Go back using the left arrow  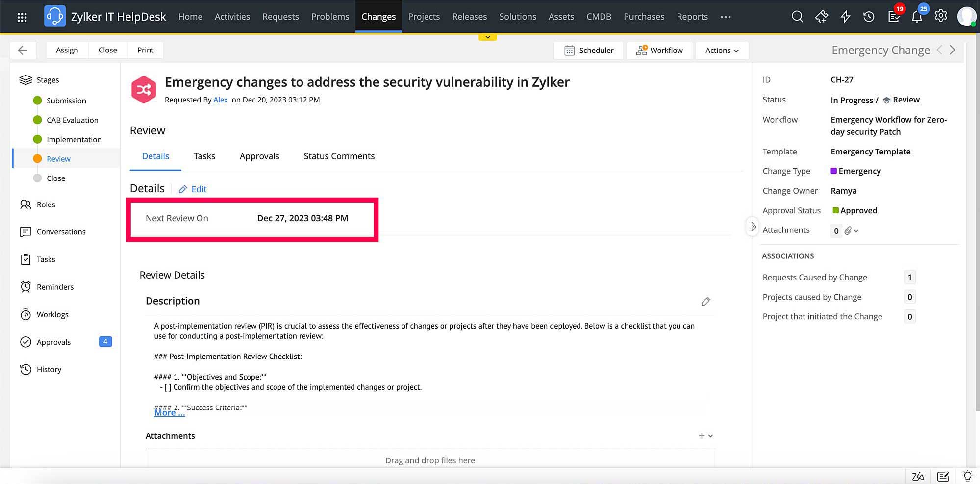[23, 50]
